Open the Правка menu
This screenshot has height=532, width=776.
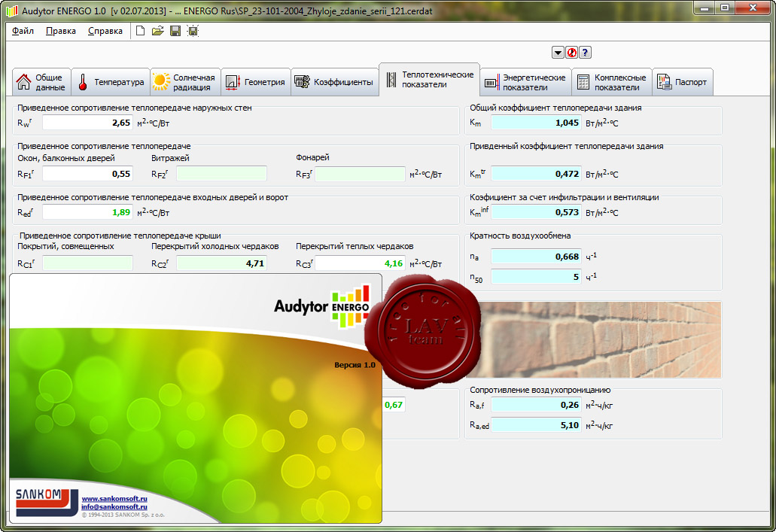(x=61, y=31)
